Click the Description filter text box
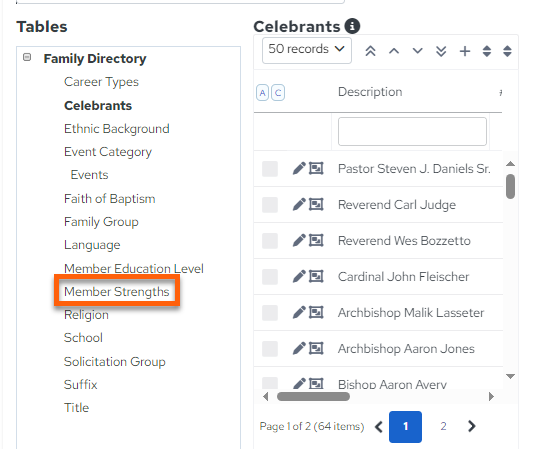Viewport: 553px width, 455px height. [x=412, y=132]
